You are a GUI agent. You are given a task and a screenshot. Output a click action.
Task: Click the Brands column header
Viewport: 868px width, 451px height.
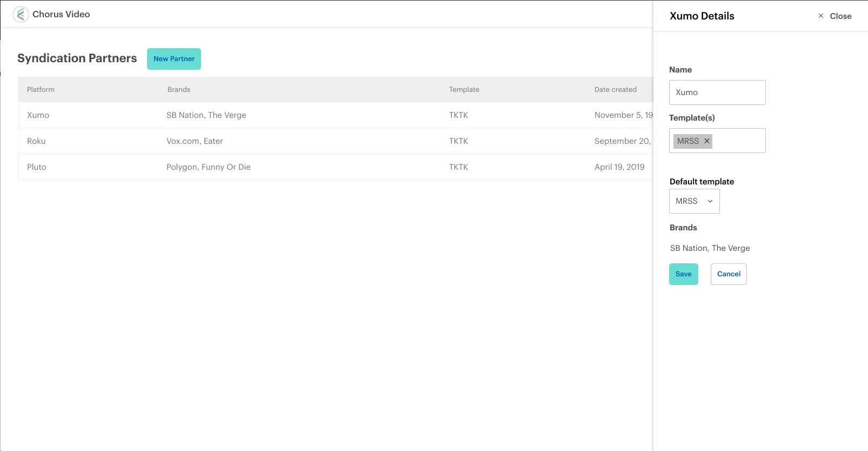[x=179, y=90]
